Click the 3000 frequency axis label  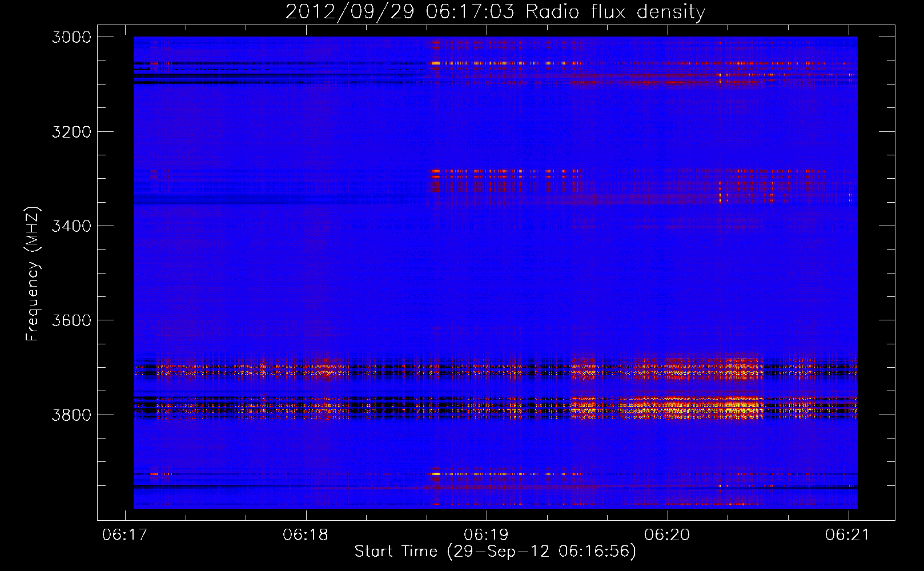click(71, 37)
